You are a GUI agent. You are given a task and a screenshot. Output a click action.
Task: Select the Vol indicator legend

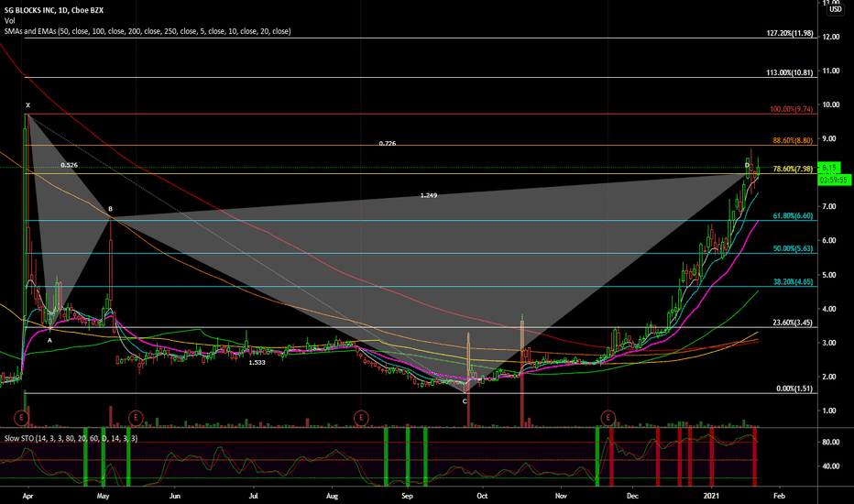(9, 21)
